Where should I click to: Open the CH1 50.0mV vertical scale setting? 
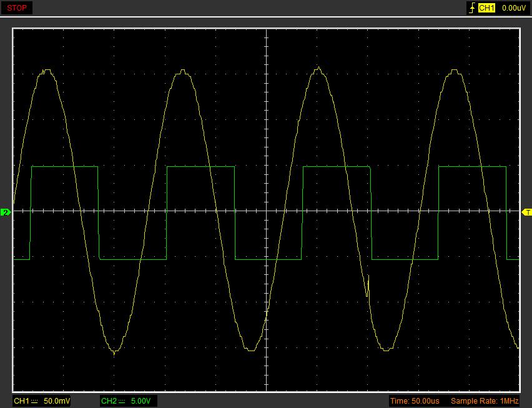click(57, 401)
